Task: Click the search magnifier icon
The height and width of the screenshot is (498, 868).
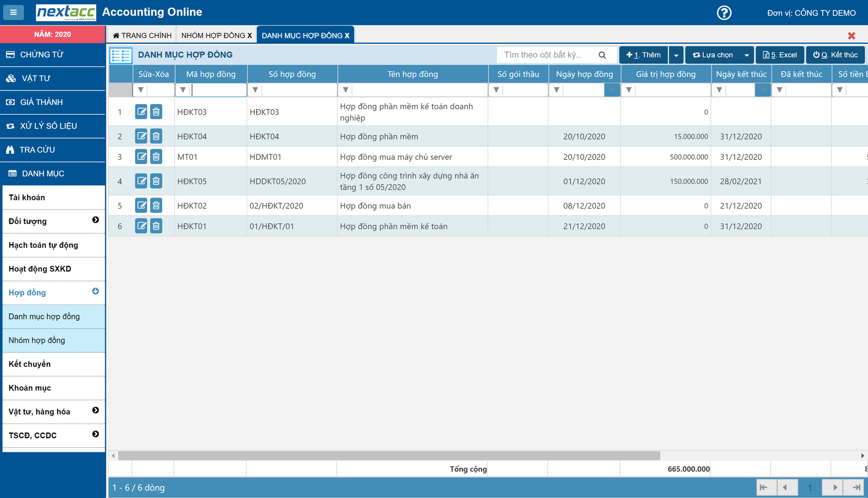Action: [x=602, y=55]
